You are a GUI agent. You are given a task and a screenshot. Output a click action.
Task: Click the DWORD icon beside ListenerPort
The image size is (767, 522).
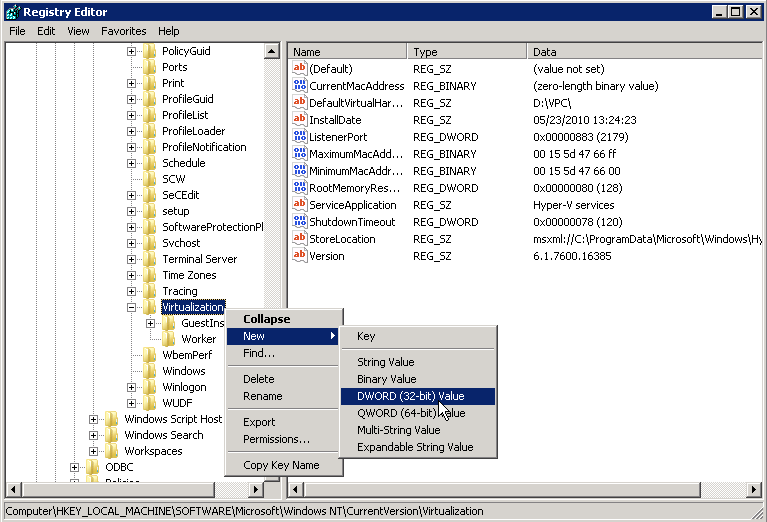coord(299,137)
